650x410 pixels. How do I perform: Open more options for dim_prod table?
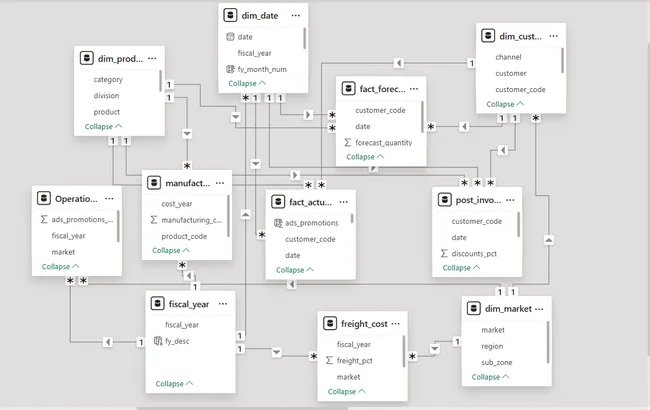(x=152, y=58)
